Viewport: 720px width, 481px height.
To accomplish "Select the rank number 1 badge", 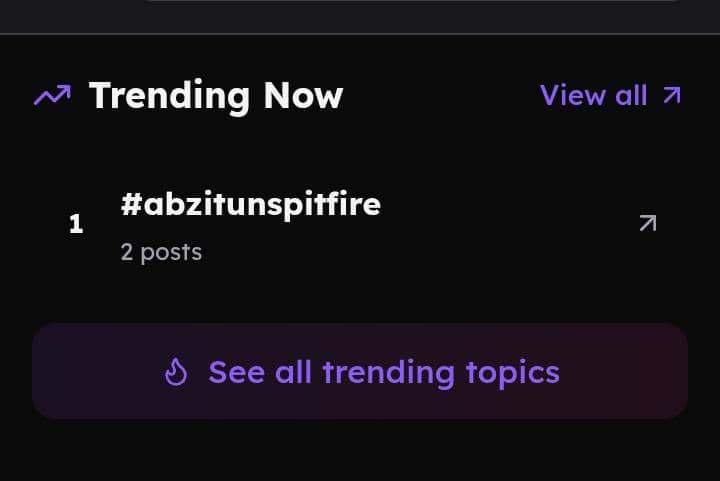I will 76,224.
